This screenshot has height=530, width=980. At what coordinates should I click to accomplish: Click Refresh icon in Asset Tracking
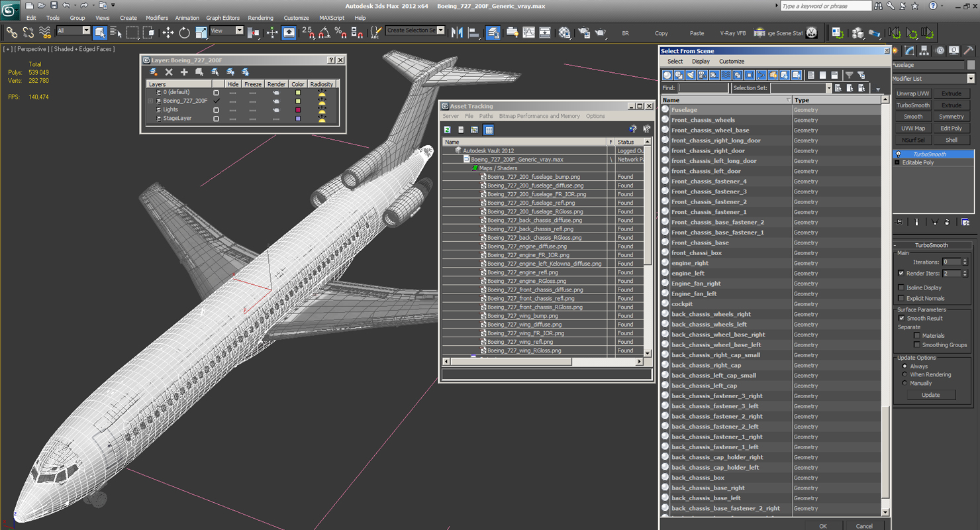448,130
